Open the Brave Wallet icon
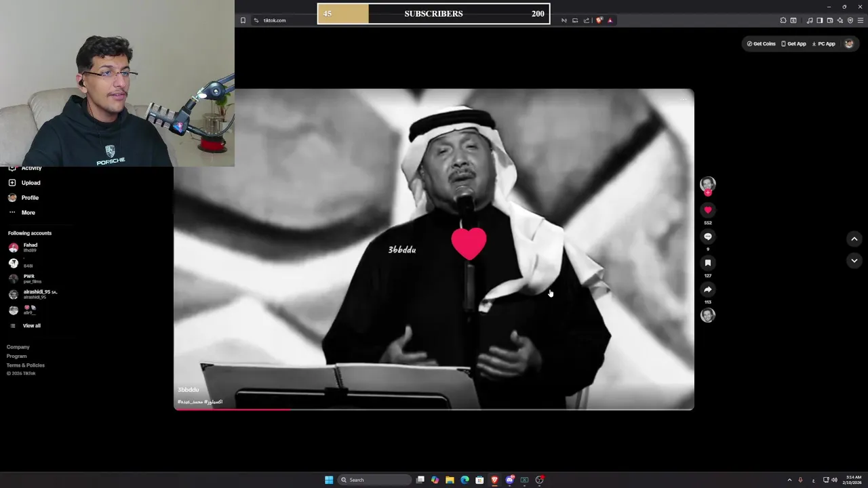The width and height of the screenshot is (868, 488). (x=830, y=20)
